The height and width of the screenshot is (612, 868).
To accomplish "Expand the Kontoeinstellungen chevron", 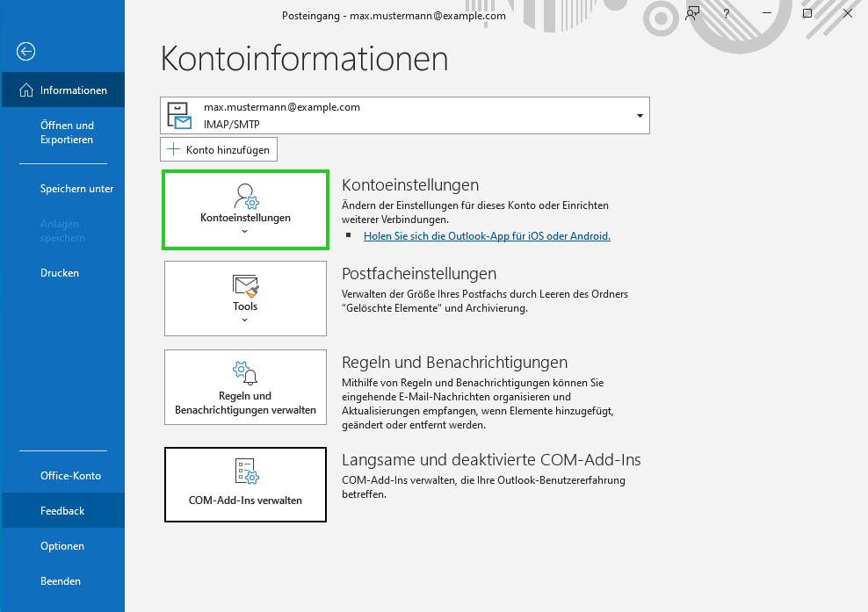I will click(245, 231).
